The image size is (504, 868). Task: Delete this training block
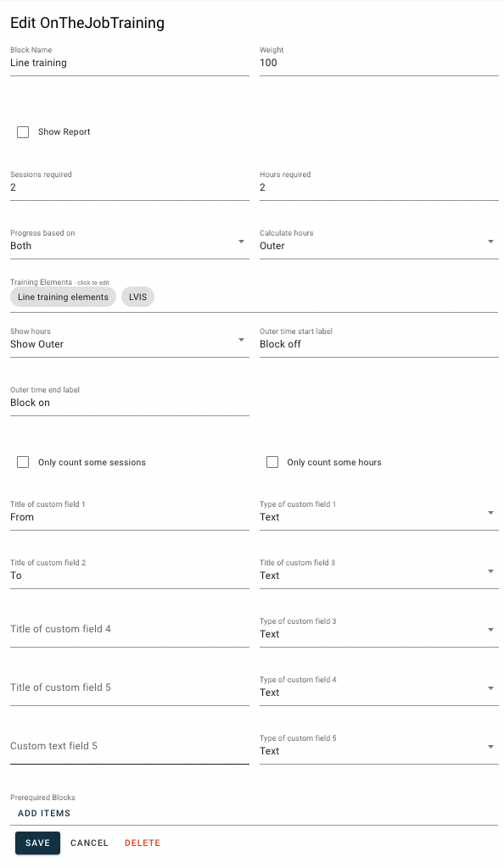pos(143,843)
